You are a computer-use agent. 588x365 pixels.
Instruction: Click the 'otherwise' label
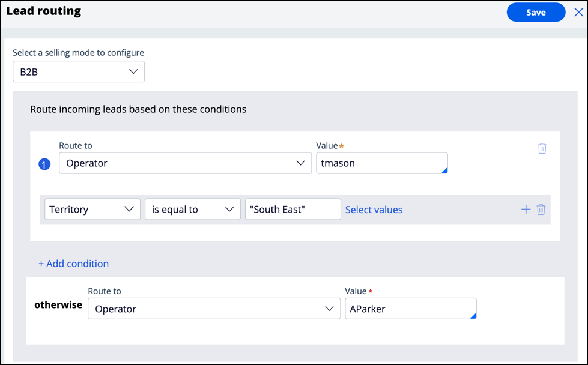58,305
